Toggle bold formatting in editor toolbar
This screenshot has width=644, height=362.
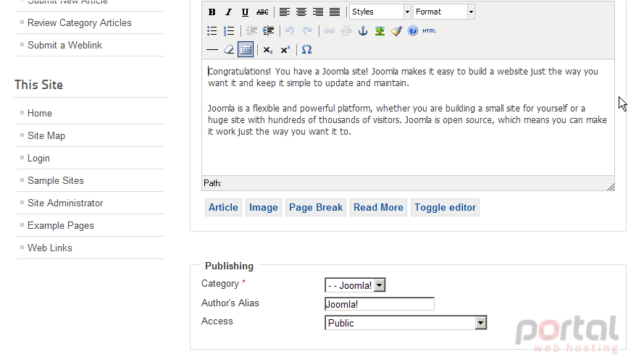[x=212, y=12]
